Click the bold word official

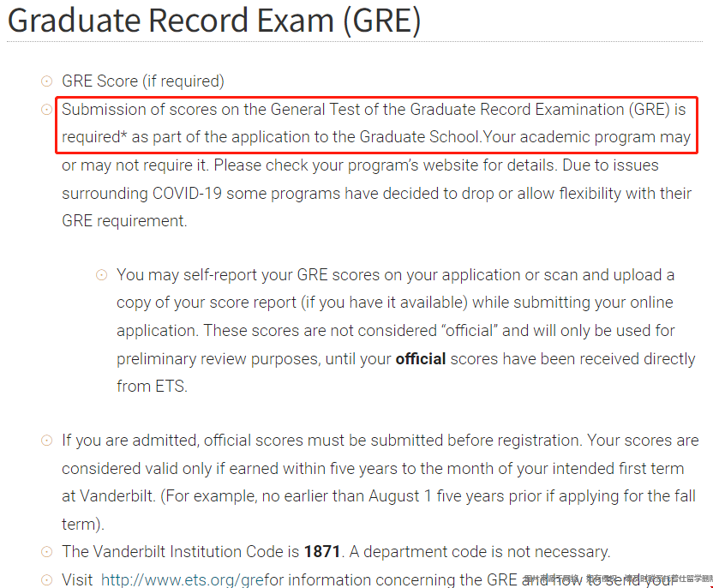[x=421, y=359]
